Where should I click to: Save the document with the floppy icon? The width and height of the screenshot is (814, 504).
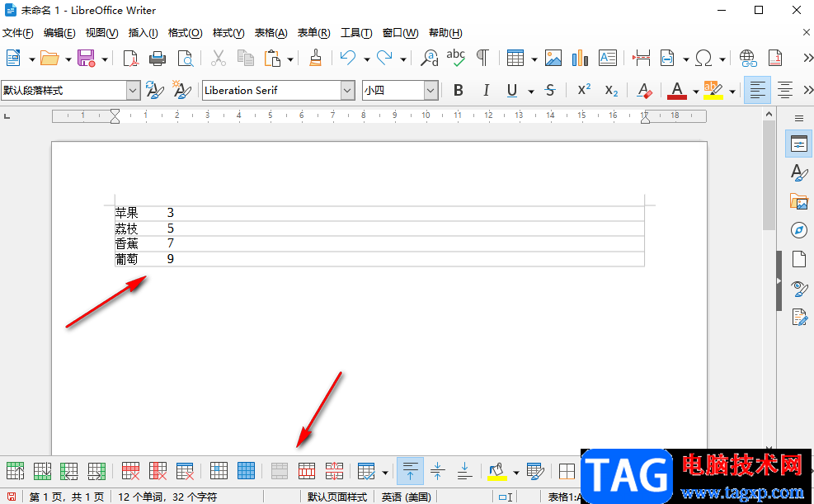[86, 58]
